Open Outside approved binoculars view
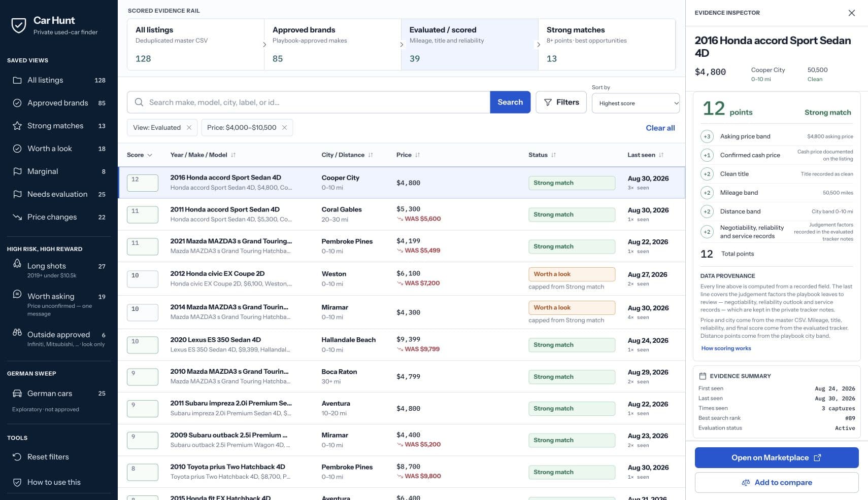The width and height of the screenshot is (868, 500). [59, 338]
